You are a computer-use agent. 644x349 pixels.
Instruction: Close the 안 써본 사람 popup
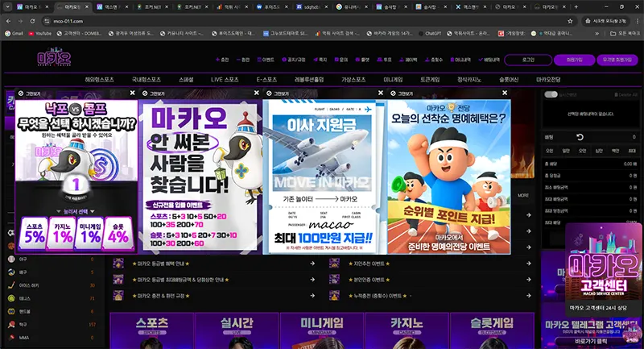point(256,93)
